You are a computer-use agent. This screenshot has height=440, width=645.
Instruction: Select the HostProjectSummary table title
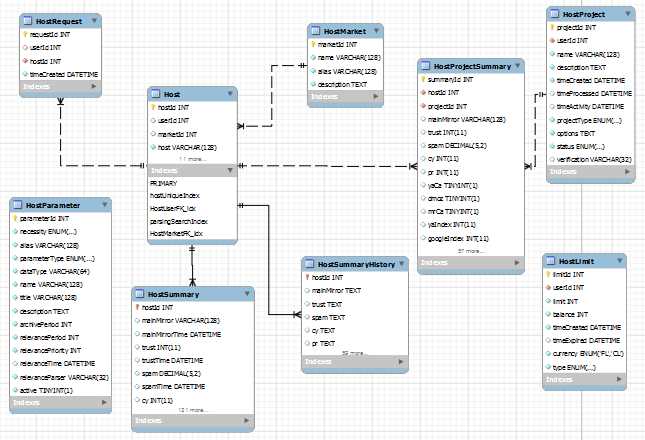click(x=472, y=66)
